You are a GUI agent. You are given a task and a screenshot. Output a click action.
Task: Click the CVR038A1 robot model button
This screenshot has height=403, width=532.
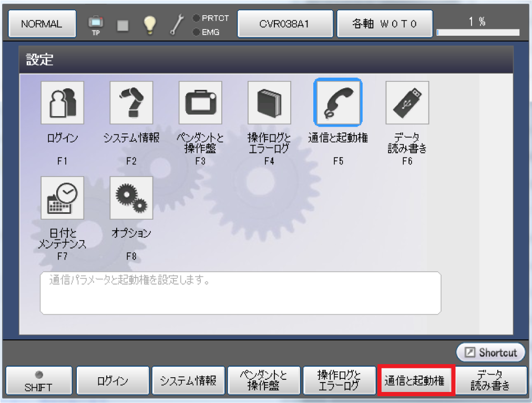coord(284,24)
